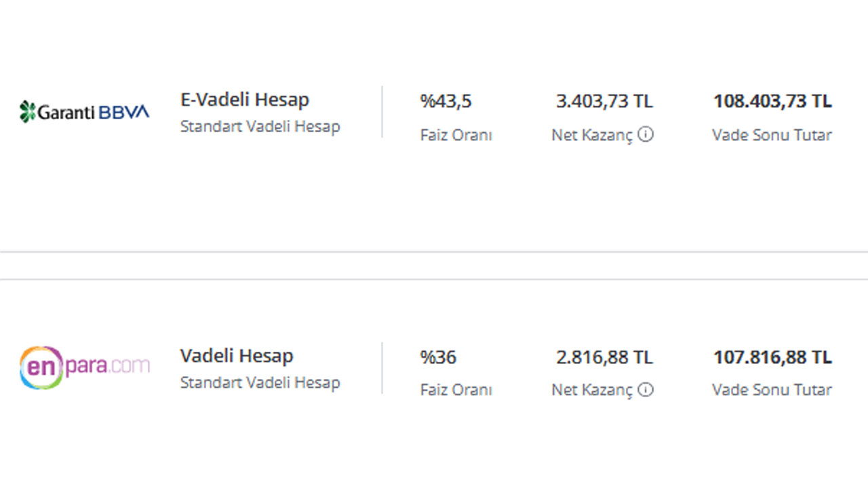Click the Garanti BBVA logo
The width and height of the screenshot is (868, 488).
84,111
